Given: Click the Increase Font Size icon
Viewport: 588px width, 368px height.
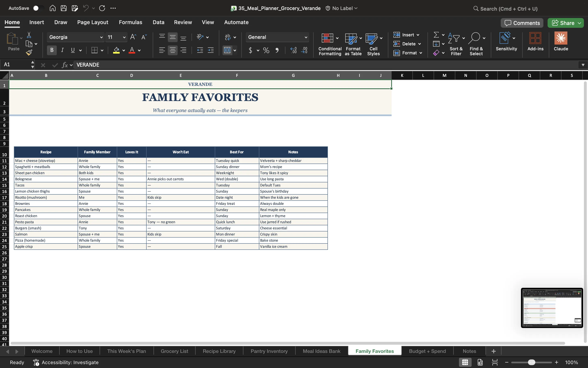Looking at the screenshot, I should pos(133,37).
